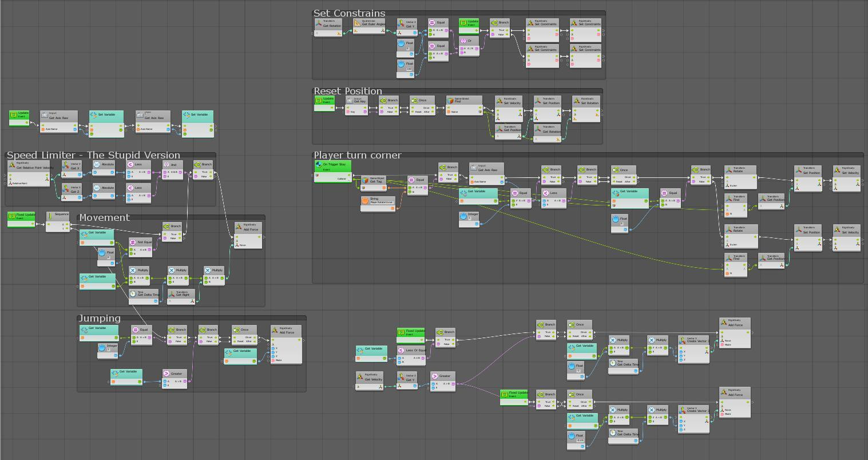
Task: Click the Input Get Key node icon
Action: click(x=349, y=101)
